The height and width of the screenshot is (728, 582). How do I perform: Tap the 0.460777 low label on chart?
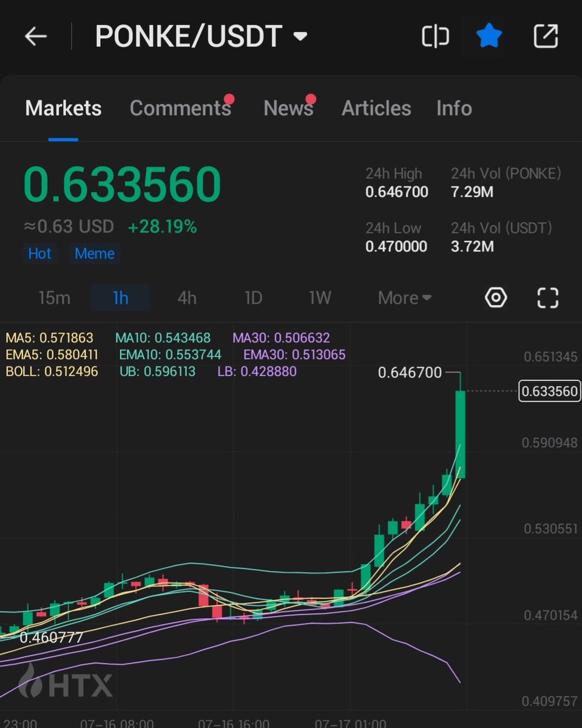[51, 638]
